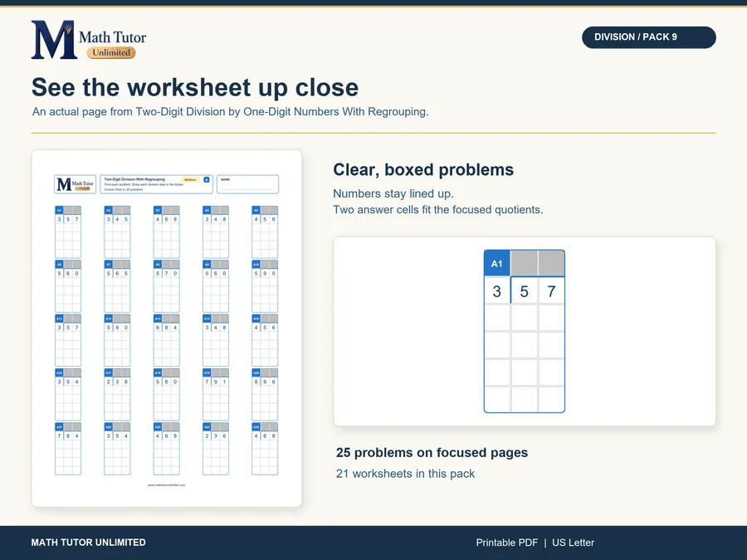
Task: Click problem A19 showing 7 9 1
Action: click(215, 395)
